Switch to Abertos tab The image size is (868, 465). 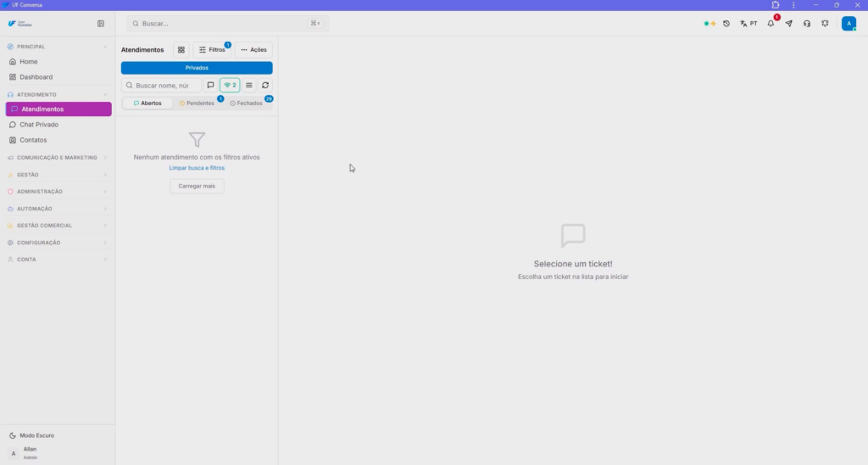click(x=147, y=103)
